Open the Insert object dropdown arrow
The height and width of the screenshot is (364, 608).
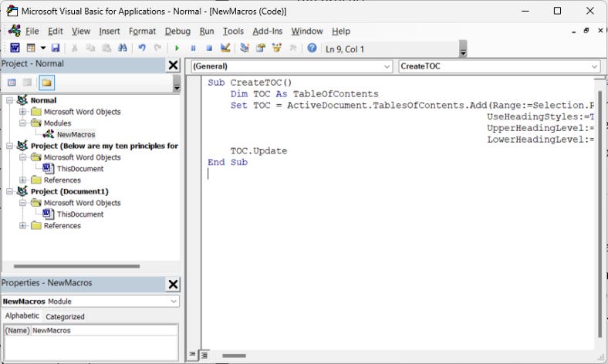point(43,48)
